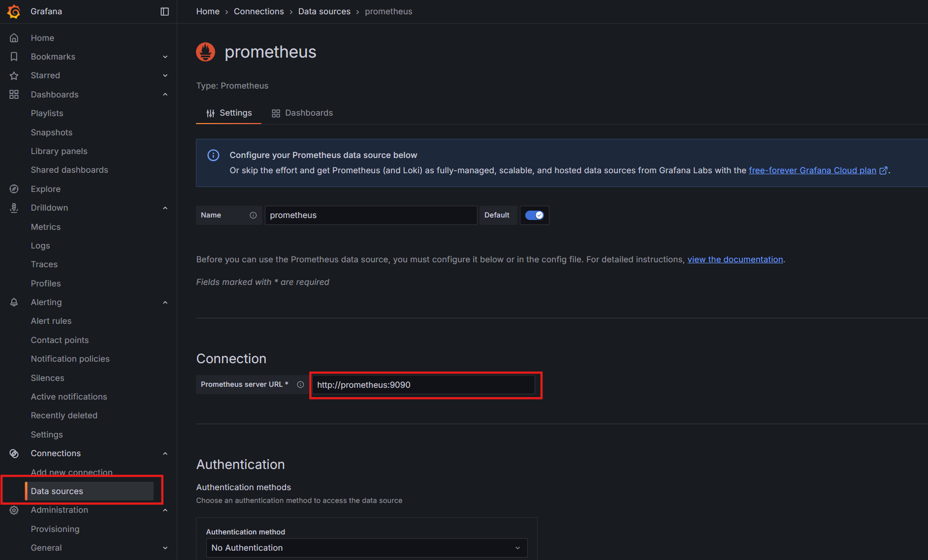Open Shared dashboards in the sidebar

[x=69, y=170]
